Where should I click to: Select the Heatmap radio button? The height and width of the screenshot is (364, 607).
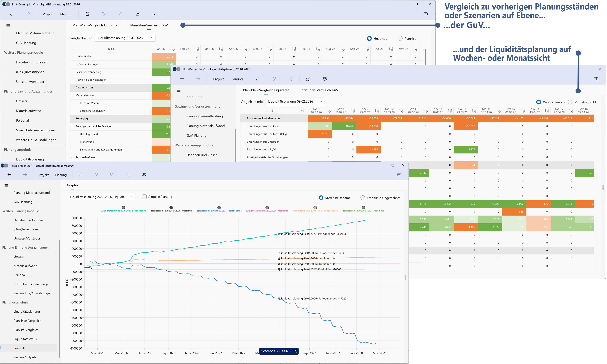[369, 38]
